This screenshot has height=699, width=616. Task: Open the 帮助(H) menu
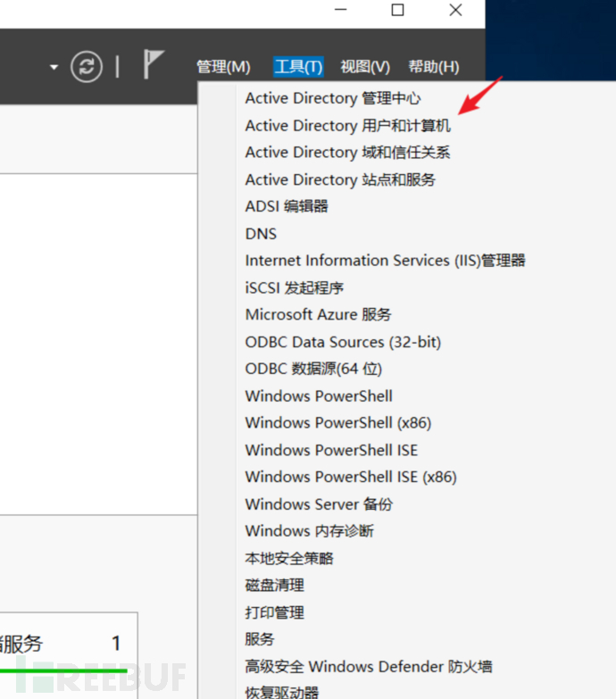(434, 67)
